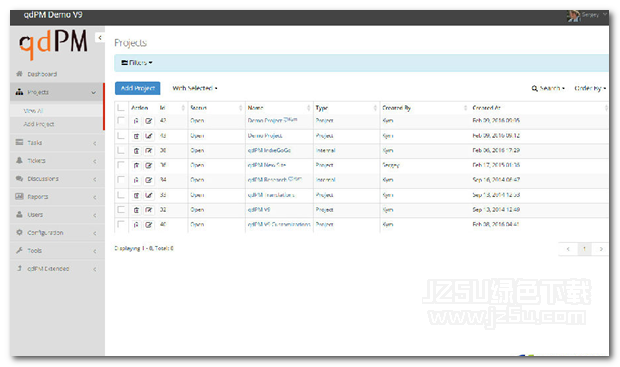Click the Search magnifier icon
The height and width of the screenshot is (367, 620).
[534, 88]
